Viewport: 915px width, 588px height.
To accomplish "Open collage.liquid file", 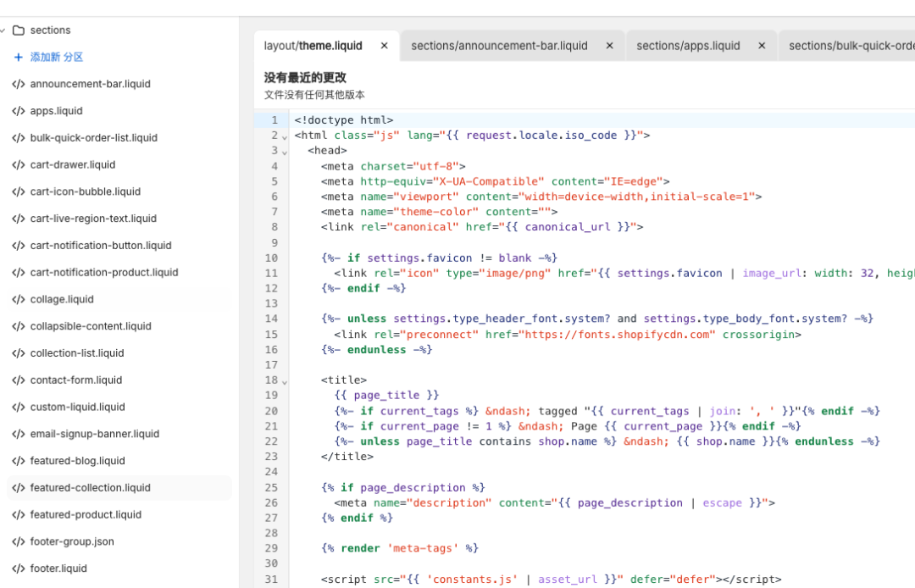I will pos(62,299).
